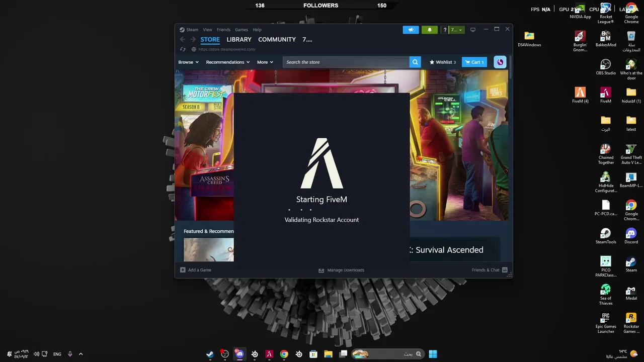Image resolution: width=644 pixels, height=362 pixels.
Task: Open PICO PARK Classic desktop icon
Action: pyautogui.click(x=606, y=266)
